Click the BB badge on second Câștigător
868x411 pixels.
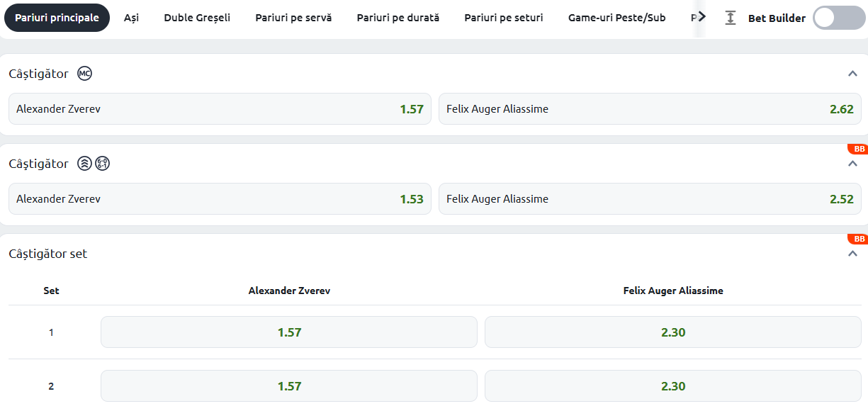click(857, 149)
